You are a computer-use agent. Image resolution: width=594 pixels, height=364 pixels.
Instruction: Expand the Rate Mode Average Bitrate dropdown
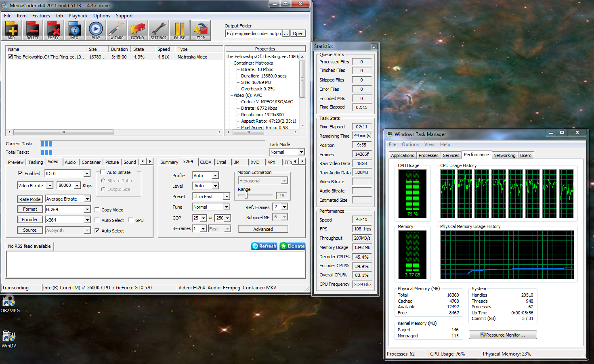click(87, 199)
